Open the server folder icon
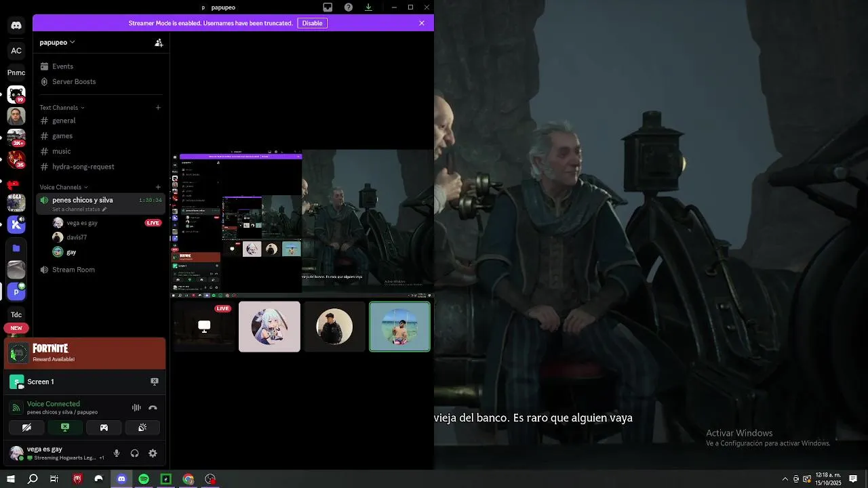Viewport: 868px width, 488px height. 16,248
